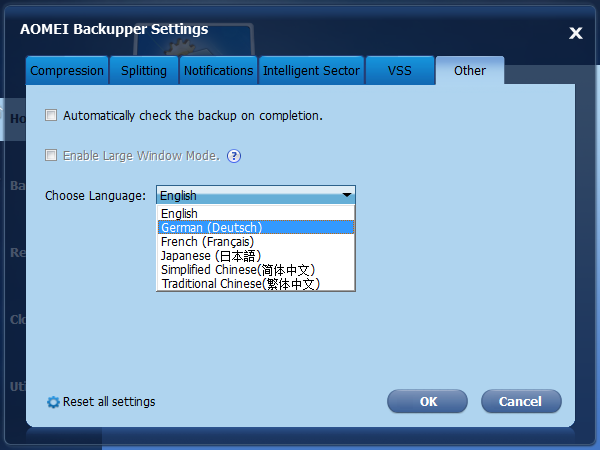Click the Choose Language label
Image resolution: width=600 pixels, height=450 pixels.
[x=95, y=196]
